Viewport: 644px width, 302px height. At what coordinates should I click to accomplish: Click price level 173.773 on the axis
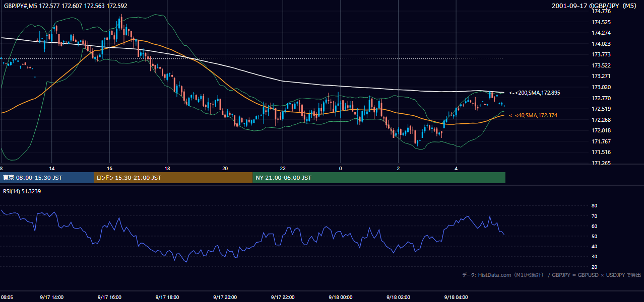click(601, 54)
